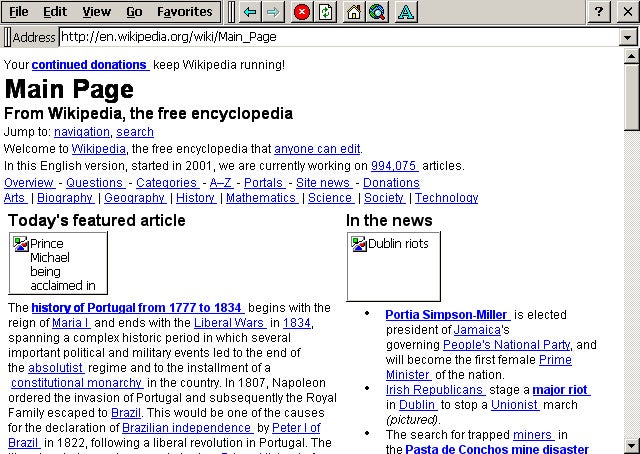The height and width of the screenshot is (454, 640).
Task: Open the Biography portal link
Action: click(65, 198)
